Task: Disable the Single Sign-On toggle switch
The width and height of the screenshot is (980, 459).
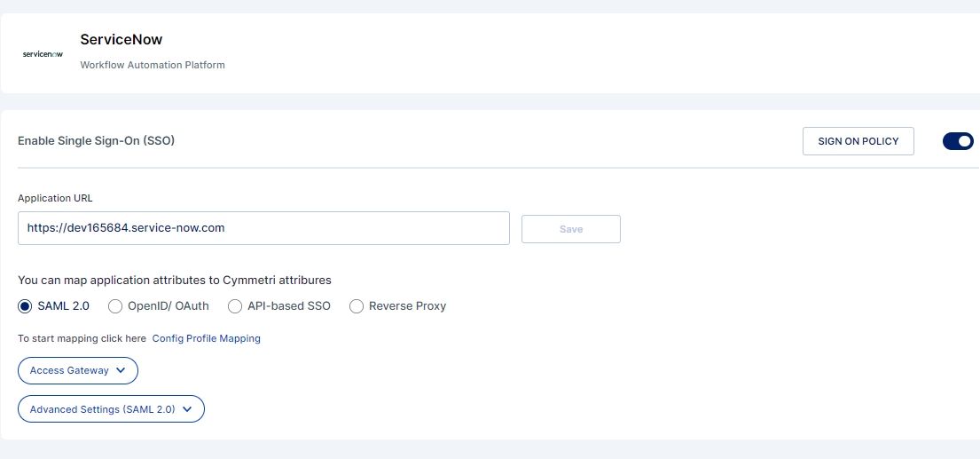Action: coord(958,141)
